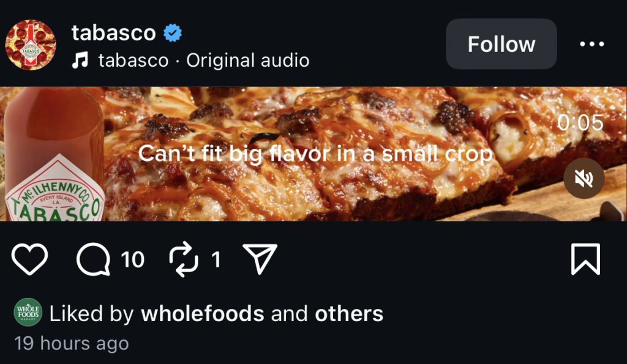The height and width of the screenshot is (364, 627).
Task: Click the wholefoods name in likes
Action: 202,314
